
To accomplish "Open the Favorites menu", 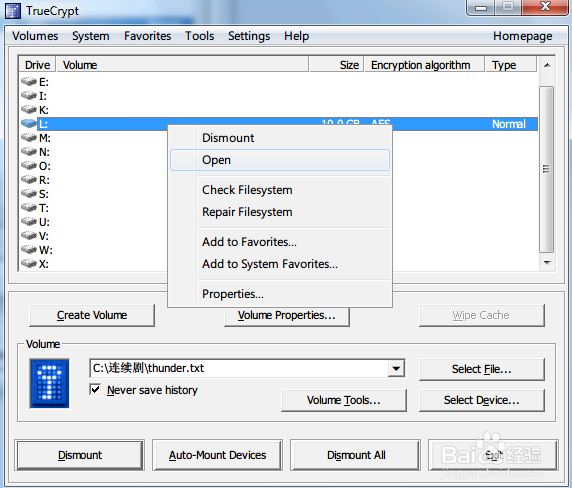I will coord(147,36).
